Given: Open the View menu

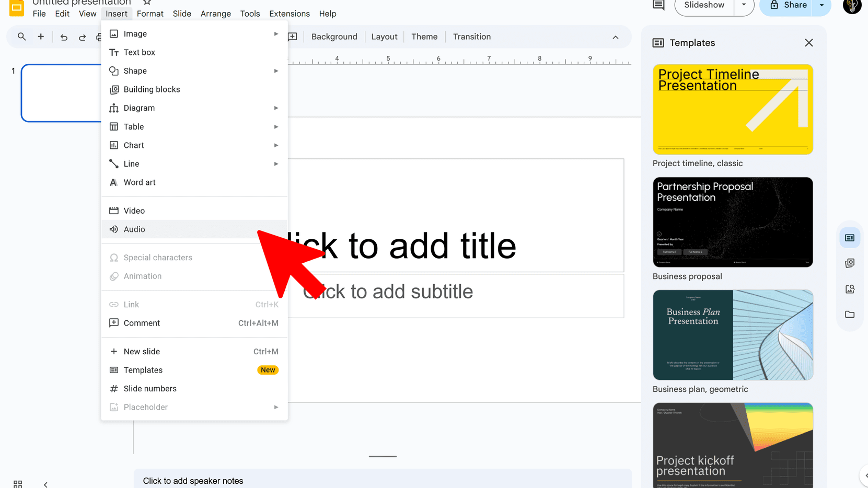Looking at the screenshot, I should point(87,14).
